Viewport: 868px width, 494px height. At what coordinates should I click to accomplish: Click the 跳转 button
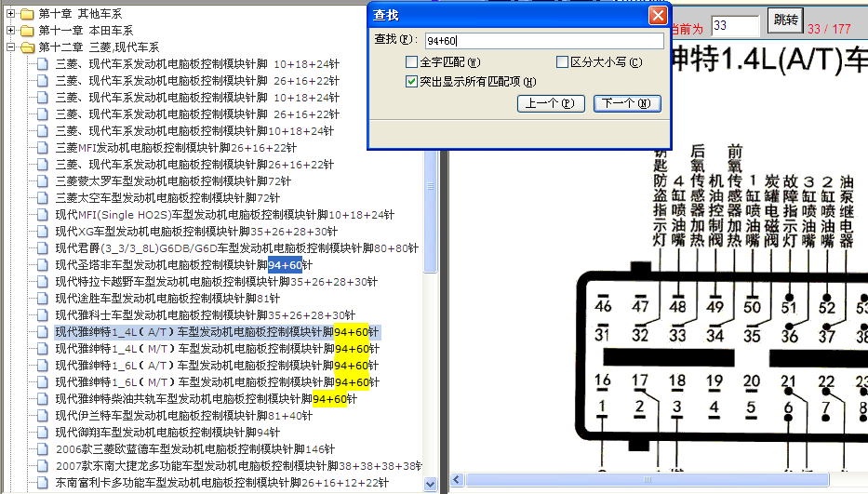click(785, 20)
